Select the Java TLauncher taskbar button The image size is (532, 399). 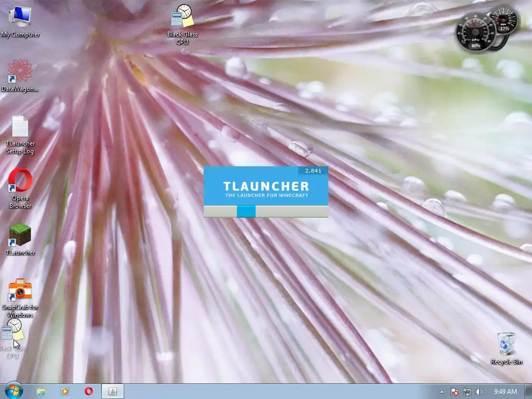tap(113, 392)
